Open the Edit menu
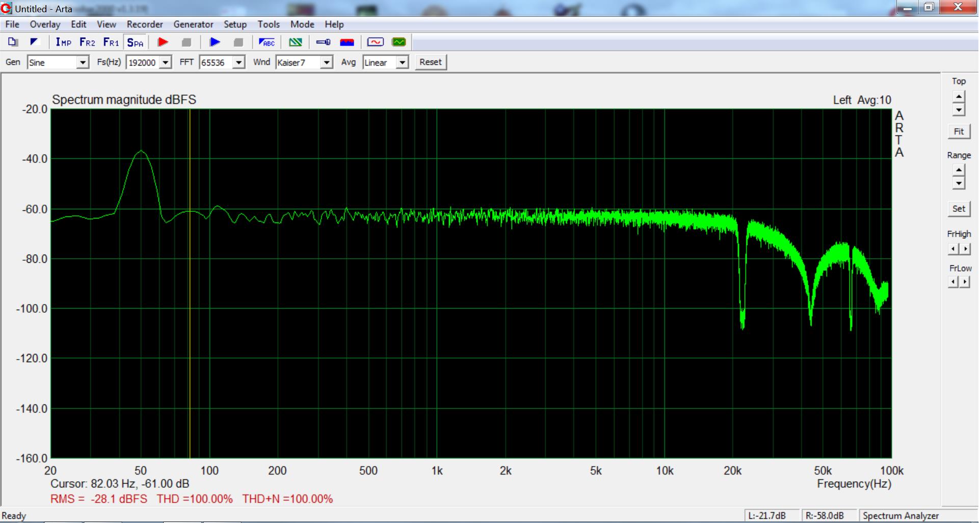980x523 pixels. pyautogui.click(x=78, y=24)
